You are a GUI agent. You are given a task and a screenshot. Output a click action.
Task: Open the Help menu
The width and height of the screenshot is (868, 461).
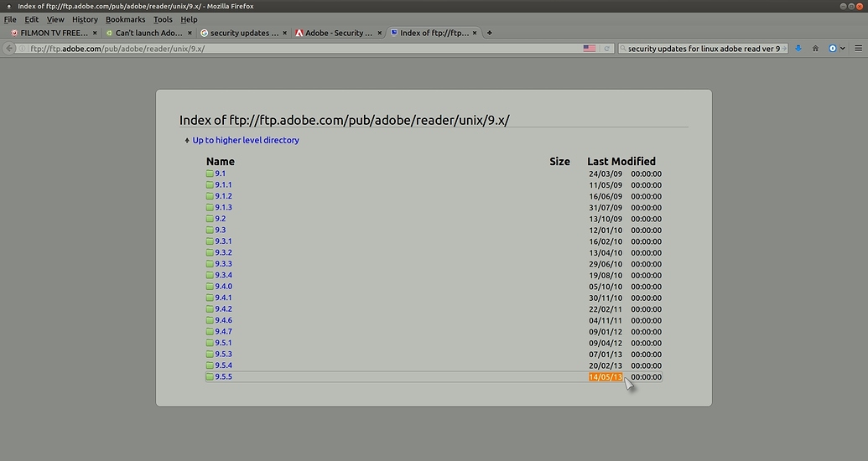point(189,19)
